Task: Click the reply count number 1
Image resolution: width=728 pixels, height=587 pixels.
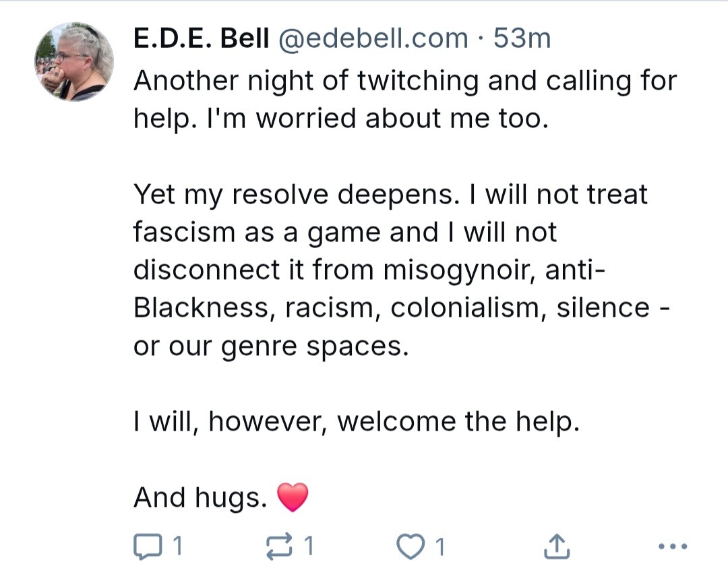Action: click(177, 546)
